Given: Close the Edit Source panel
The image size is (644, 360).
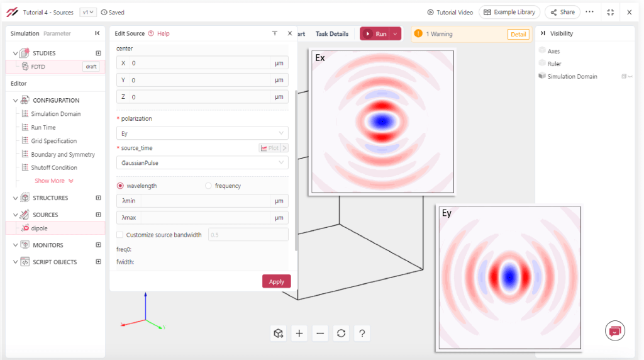Looking at the screenshot, I should [290, 33].
